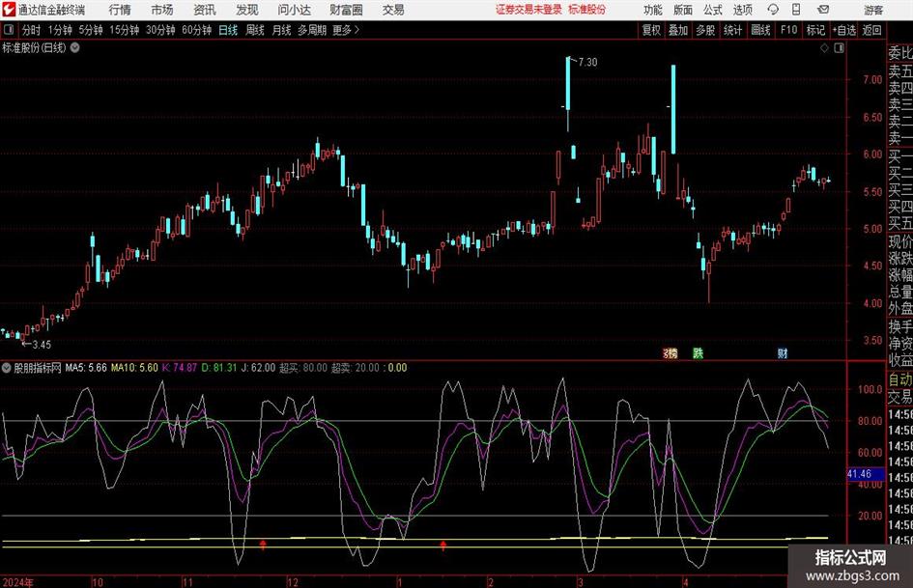Viewport: 913px width, 588px height.
Task: Switch to the 5分钟 period
Action: [x=91, y=30]
